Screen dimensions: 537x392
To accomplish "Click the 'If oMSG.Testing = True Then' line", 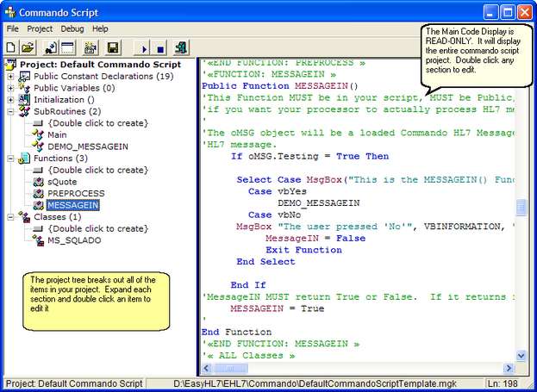I will (x=310, y=157).
